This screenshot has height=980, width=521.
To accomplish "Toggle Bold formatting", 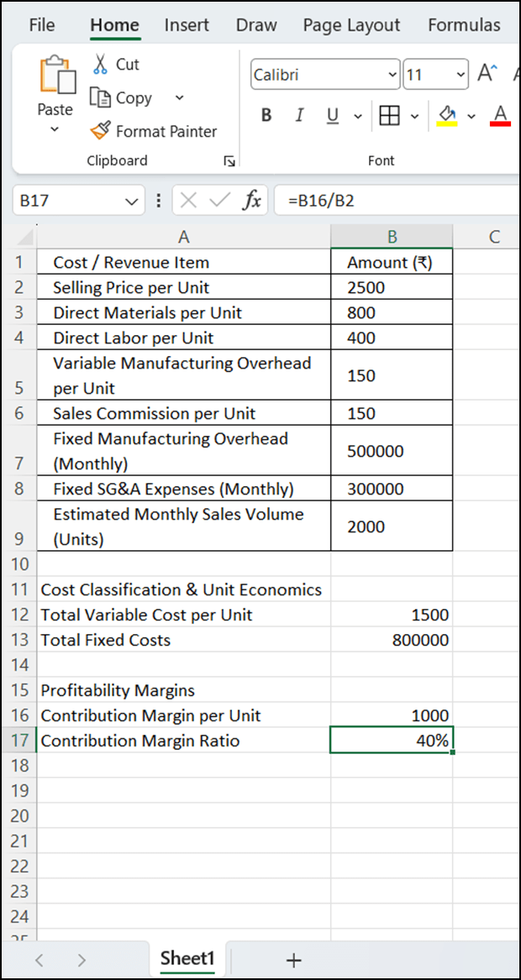I will pos(266,116).
